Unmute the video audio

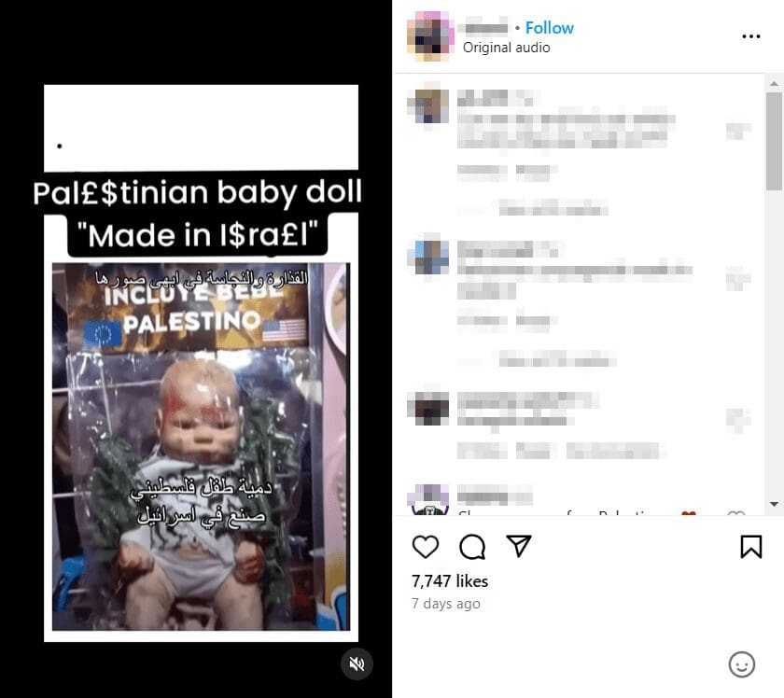[x=357, y=664]
